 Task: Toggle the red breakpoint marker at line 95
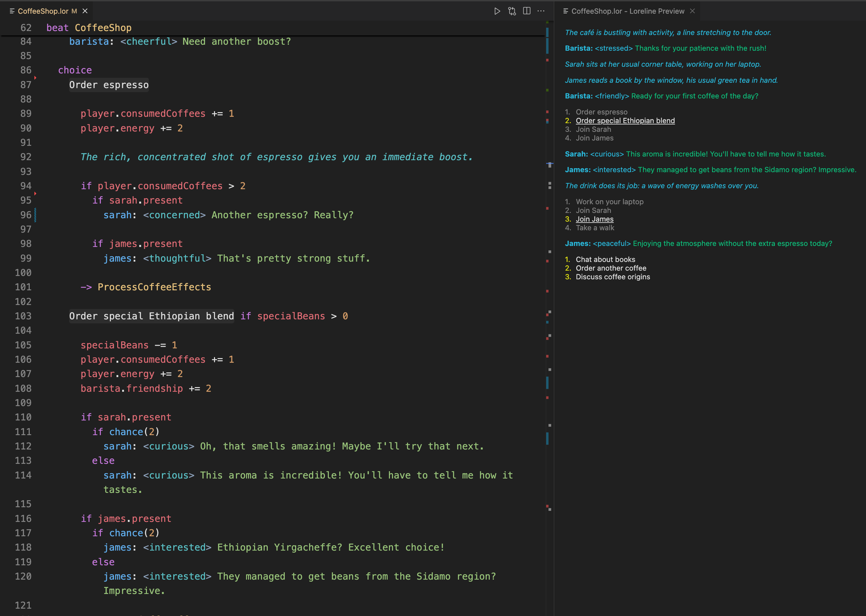[35, 194]
